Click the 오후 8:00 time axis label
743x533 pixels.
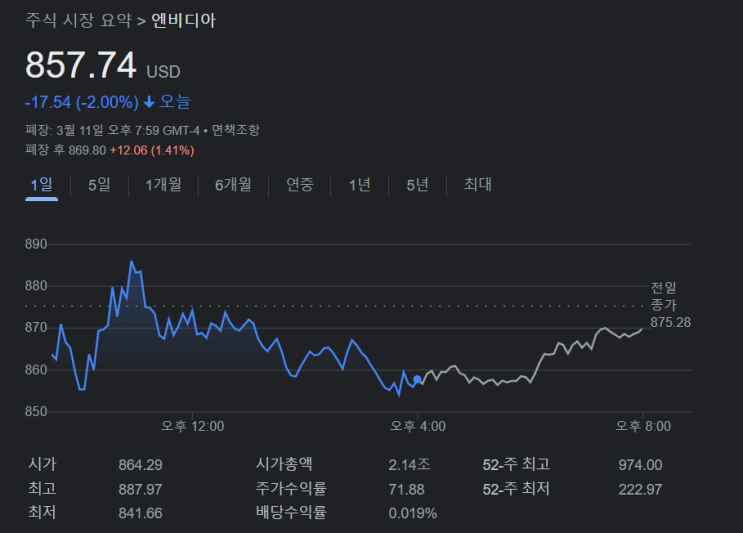pyautogui.click(x=643, y=426)
